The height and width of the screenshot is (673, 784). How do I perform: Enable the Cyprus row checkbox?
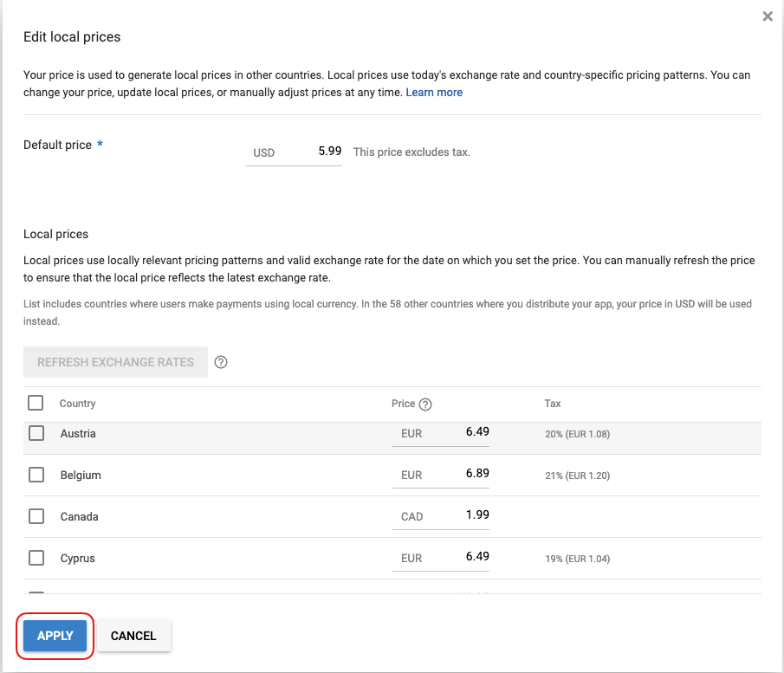click(36, 558)
